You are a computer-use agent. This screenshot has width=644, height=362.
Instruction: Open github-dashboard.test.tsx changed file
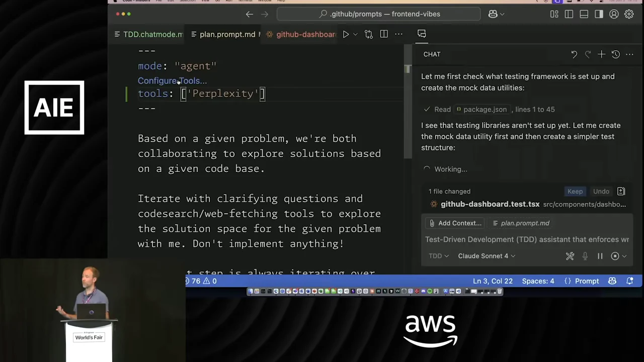coord(527,204)
